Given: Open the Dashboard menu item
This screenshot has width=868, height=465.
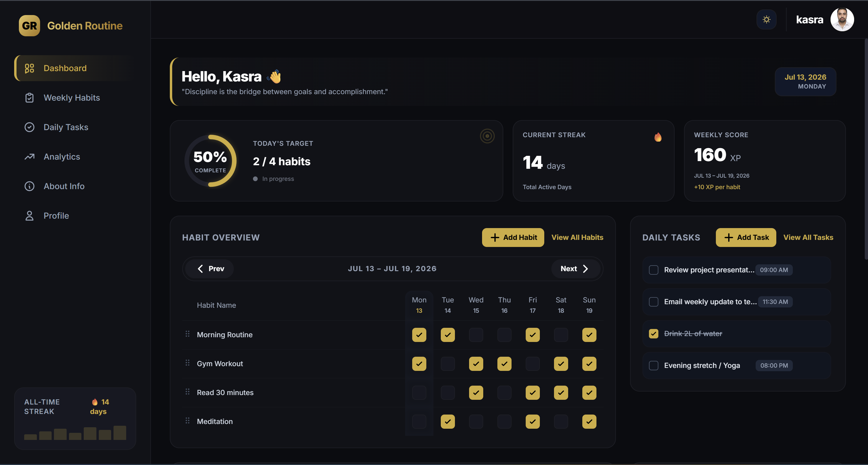Looking at the screenshot, I should pyautogui.click(x=75, y=68).
